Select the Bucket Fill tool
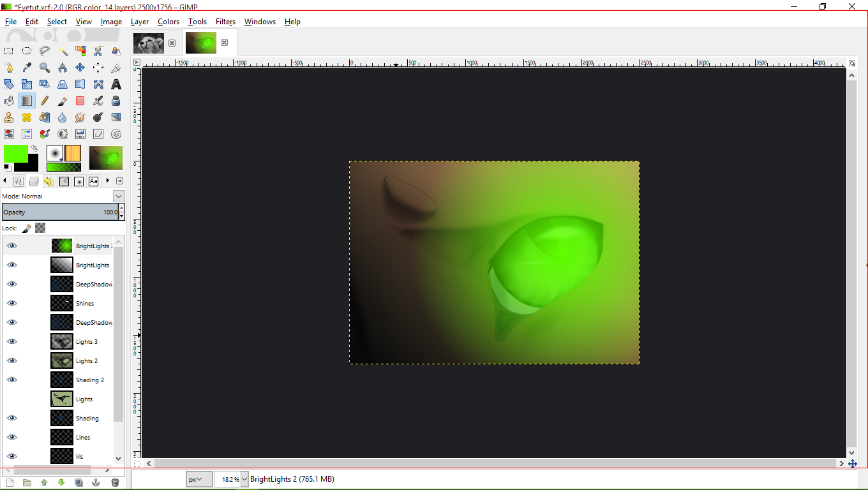 [x=9, y=101]
